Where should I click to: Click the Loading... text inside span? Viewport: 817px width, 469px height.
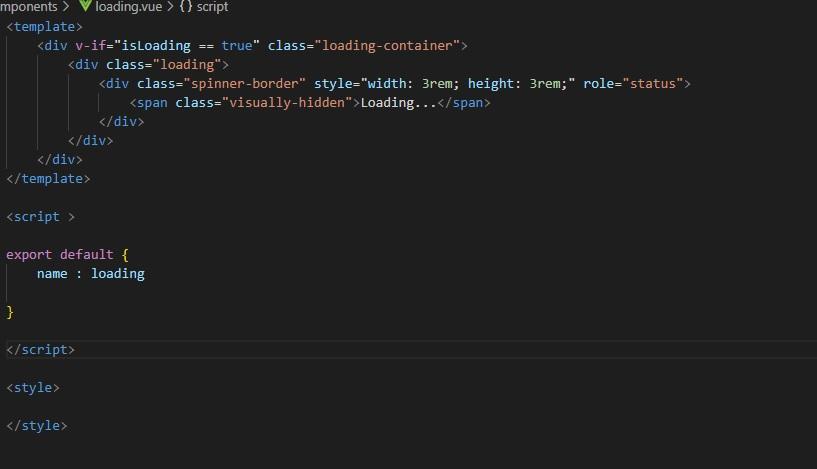[399, 103]
